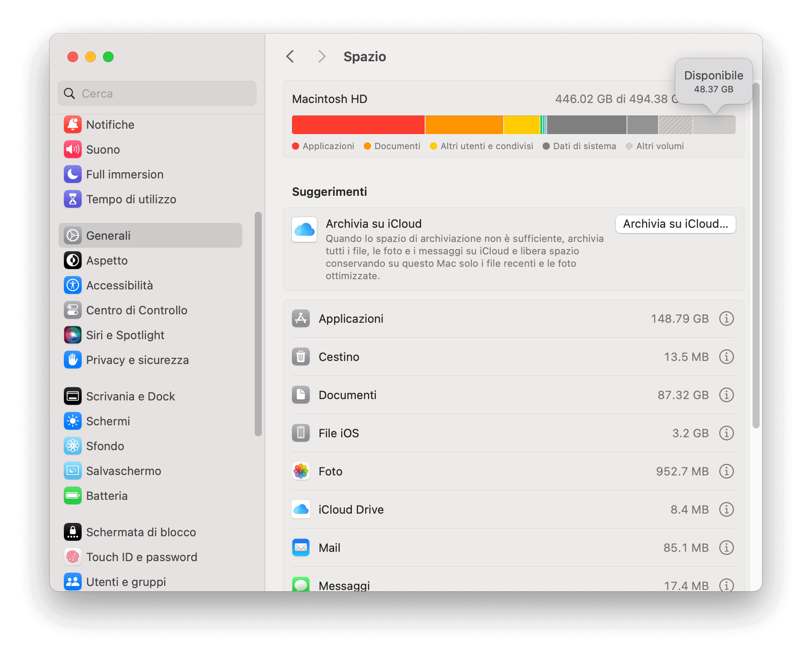Click the orange Documenti storage bar segment
Viewport: 812px width, 657px height.
pyautogui.click(x=464, y=125)
